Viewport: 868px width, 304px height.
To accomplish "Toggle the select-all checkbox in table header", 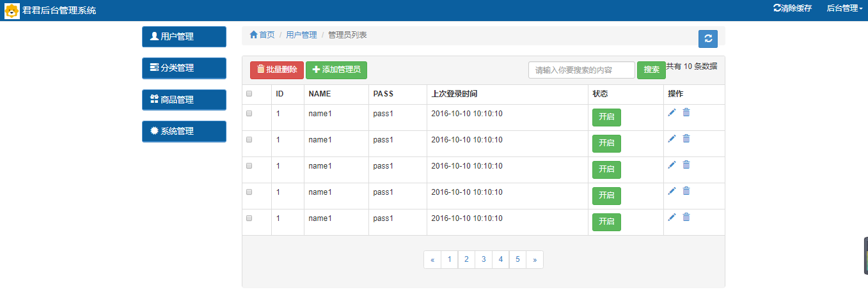I will [x=249, y=94].
